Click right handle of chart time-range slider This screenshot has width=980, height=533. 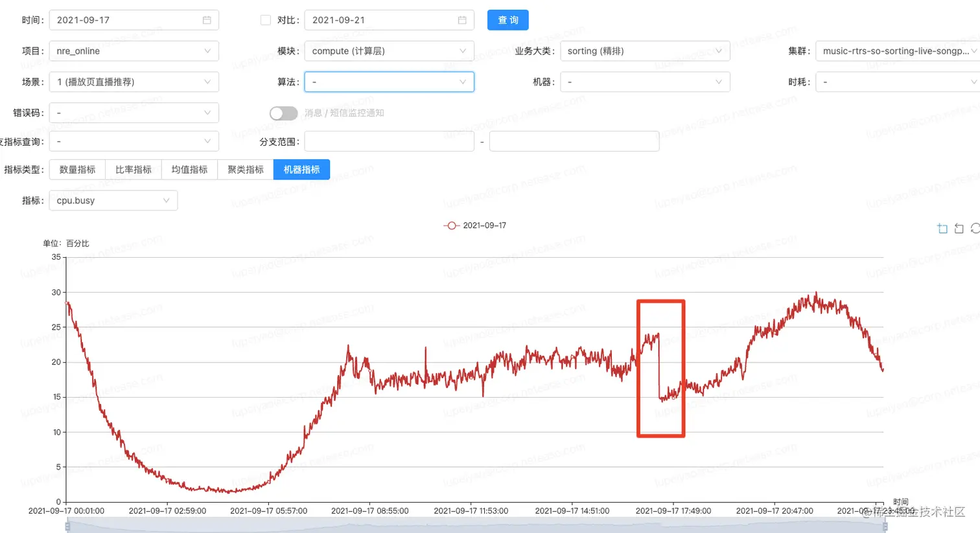pyautogui.click(x=885, y=526)
